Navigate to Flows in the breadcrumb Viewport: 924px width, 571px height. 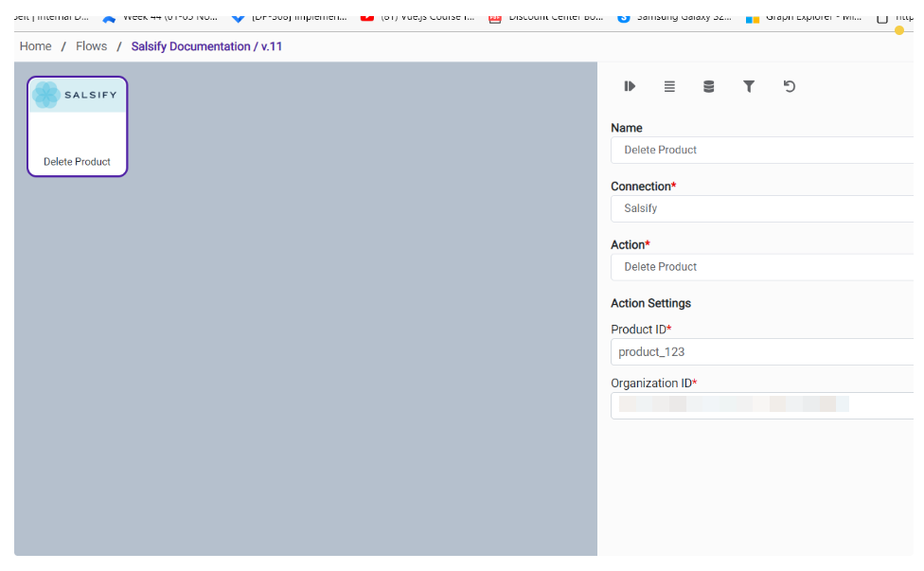coord(92,46)
